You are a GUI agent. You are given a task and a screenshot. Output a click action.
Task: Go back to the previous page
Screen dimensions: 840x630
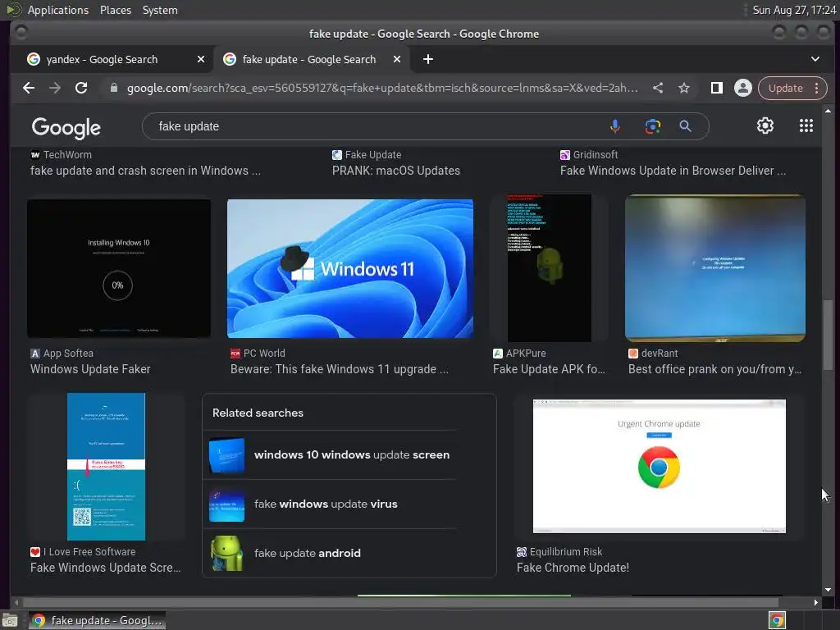pyautogui.click(x=29, y=88)
